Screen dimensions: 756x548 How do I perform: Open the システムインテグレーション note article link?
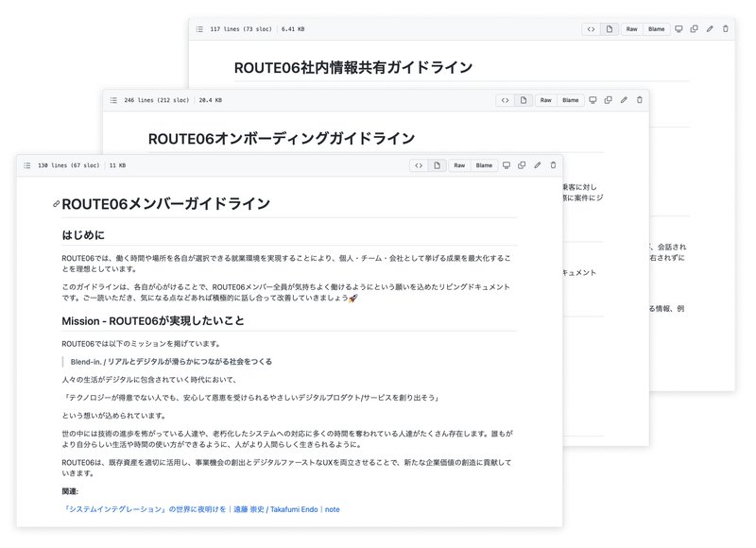pos(200,509)
